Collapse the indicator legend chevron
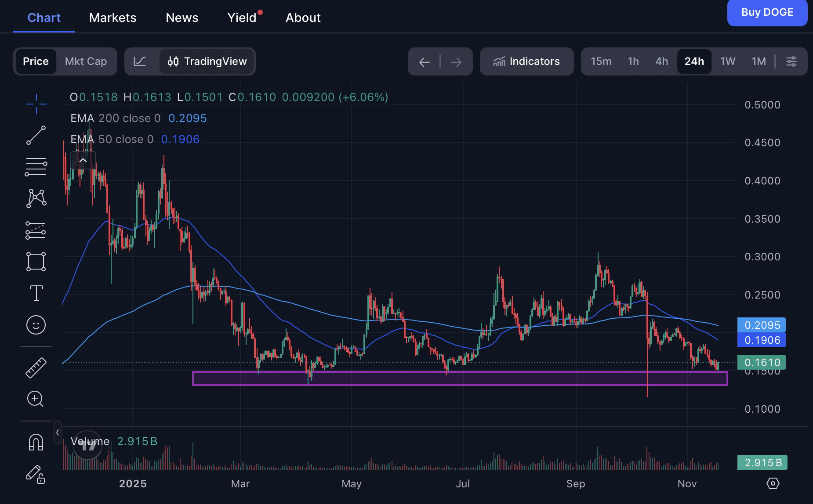This screenshot has height=504, width=813. (83, 160)
